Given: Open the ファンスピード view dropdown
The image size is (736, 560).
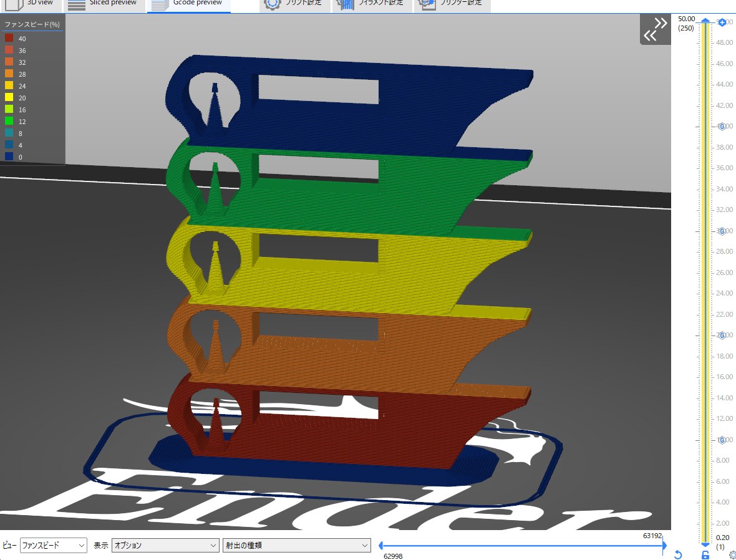Looking at the screenshot, I should point(54,545).
